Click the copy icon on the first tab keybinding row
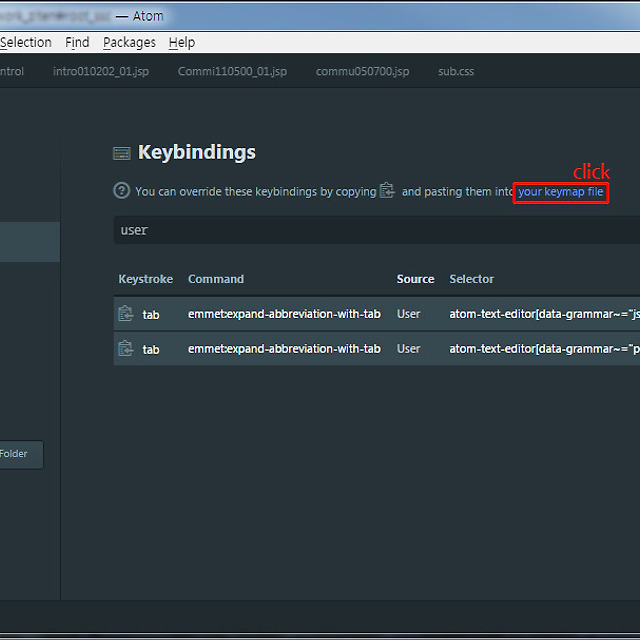 (126, 314)
